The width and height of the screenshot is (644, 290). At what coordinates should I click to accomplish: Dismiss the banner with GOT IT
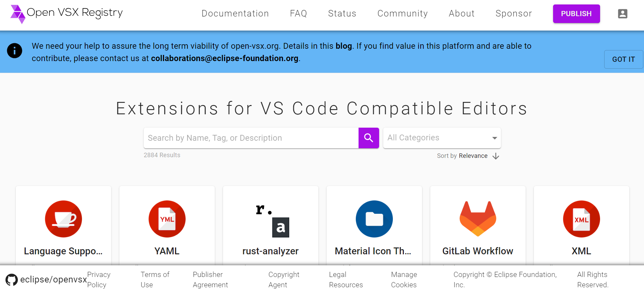pos(623,59)
